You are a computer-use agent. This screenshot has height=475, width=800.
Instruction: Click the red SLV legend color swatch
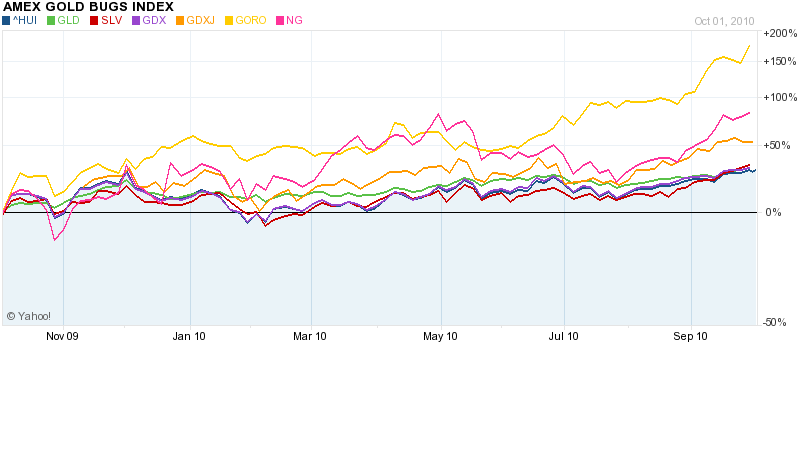click(94, 21)
